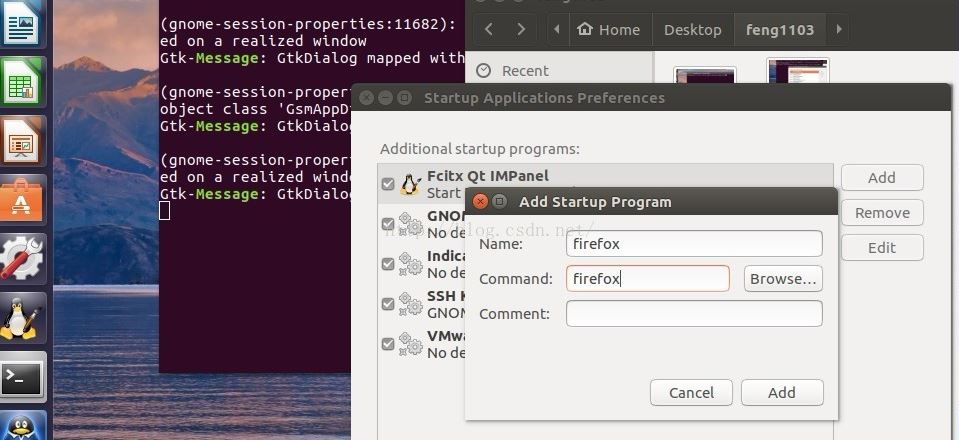Click the Remove button
Image resolution: width=959 pixels, height=440 pixels.
click(x=882, y=213)
